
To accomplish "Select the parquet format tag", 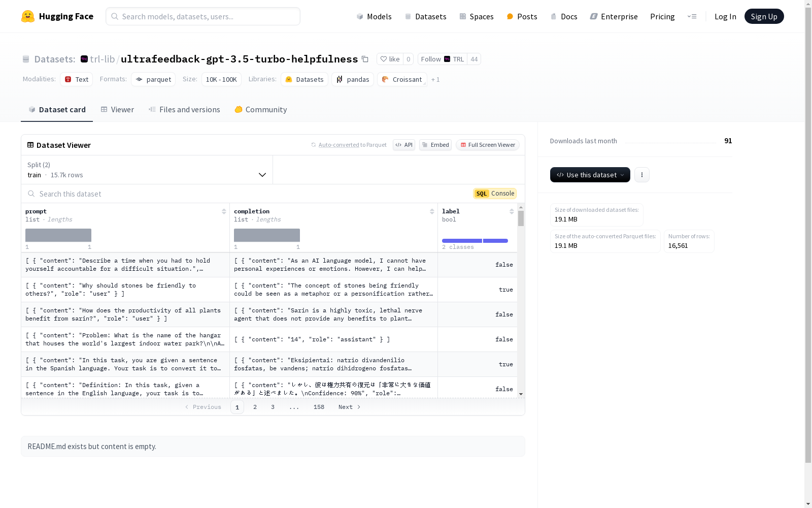I will (153, 79).
